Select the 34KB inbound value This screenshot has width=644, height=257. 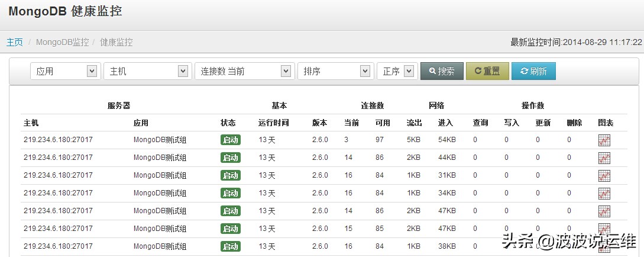(447, 193)
